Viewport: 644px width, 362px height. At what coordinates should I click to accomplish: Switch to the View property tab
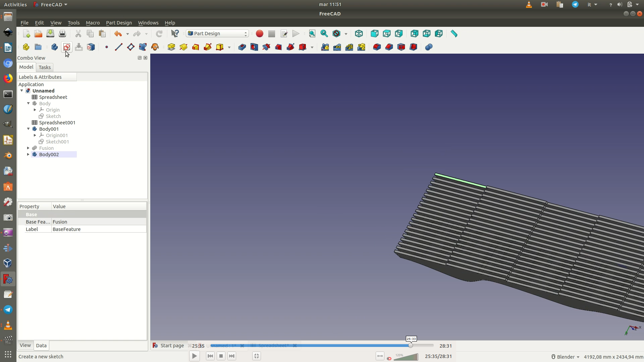point(25,345)
